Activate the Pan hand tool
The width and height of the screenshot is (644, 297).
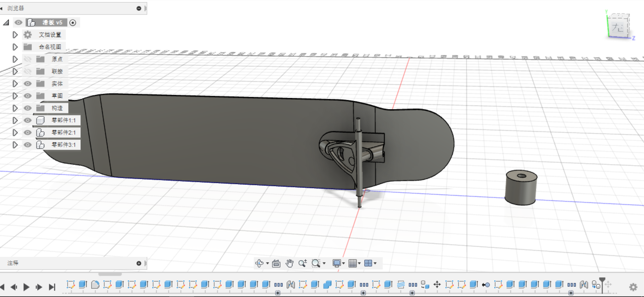coord(289,263)
